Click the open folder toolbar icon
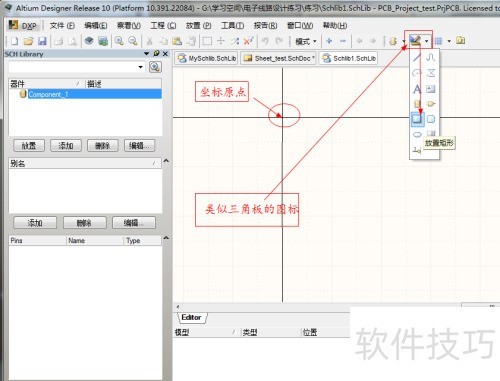Image resolution: width=500 pixels, height=381 pixels. (x=28, y=41)
